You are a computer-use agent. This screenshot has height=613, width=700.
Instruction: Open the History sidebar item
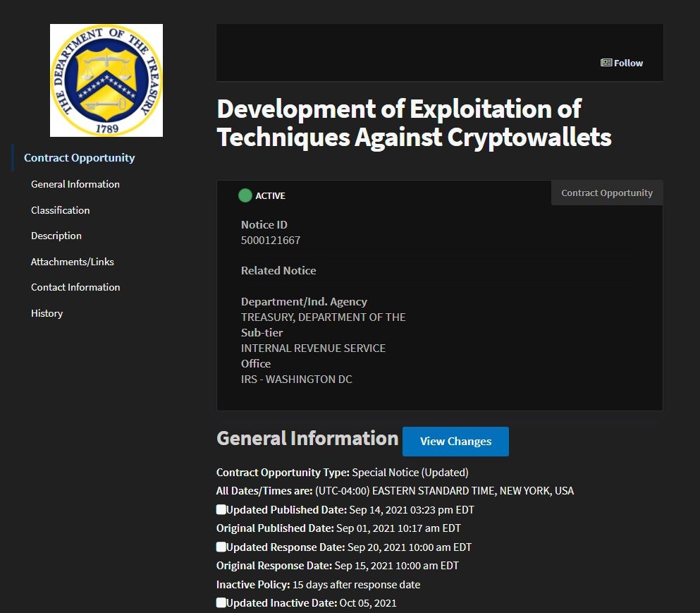[x=47, y=313]
